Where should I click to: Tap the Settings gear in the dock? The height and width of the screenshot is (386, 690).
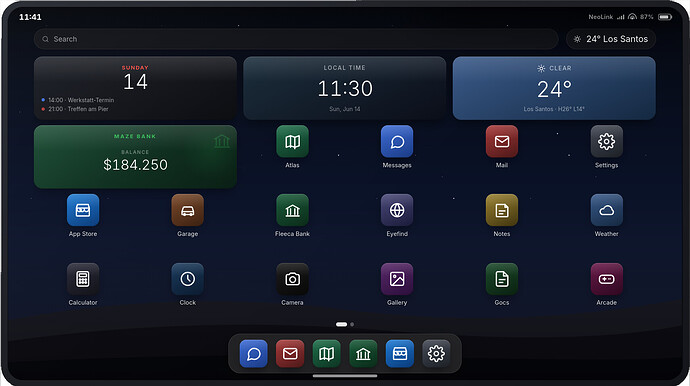(x=436, y=353)
